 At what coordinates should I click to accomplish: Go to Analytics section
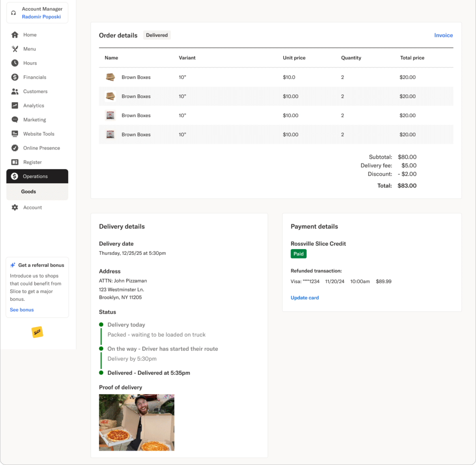(33, 106)
